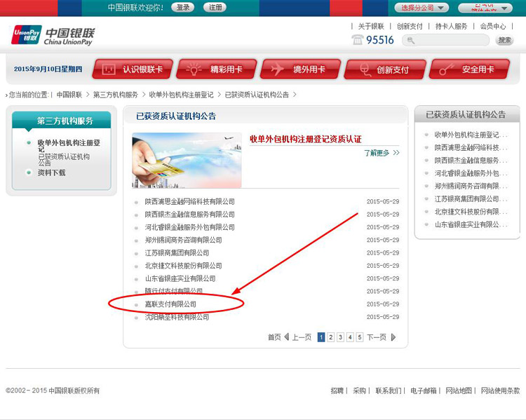
Task: Open 认识银联卡 menu
Action: point(133,69)
